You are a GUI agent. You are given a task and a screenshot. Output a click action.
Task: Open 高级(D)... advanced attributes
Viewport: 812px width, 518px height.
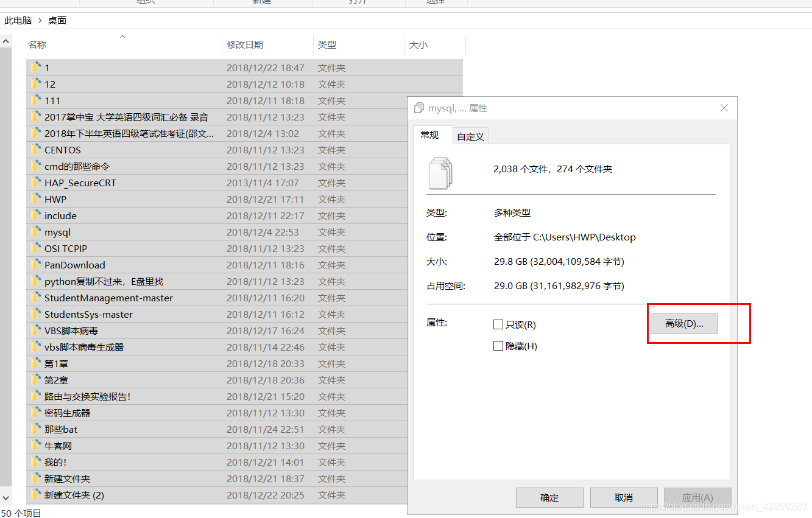[x=684, y=324]
